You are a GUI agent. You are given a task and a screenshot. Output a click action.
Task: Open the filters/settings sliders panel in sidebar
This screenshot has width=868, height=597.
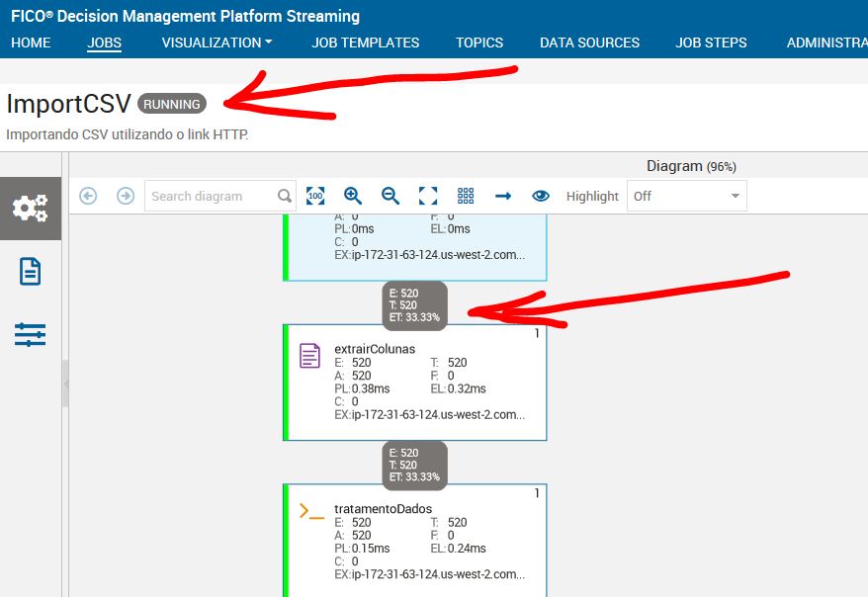30,334
